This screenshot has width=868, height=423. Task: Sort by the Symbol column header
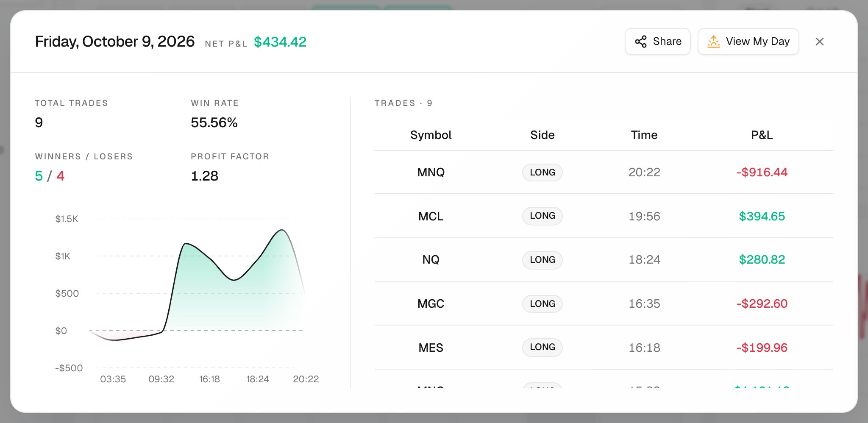click(x=431, y=135)
